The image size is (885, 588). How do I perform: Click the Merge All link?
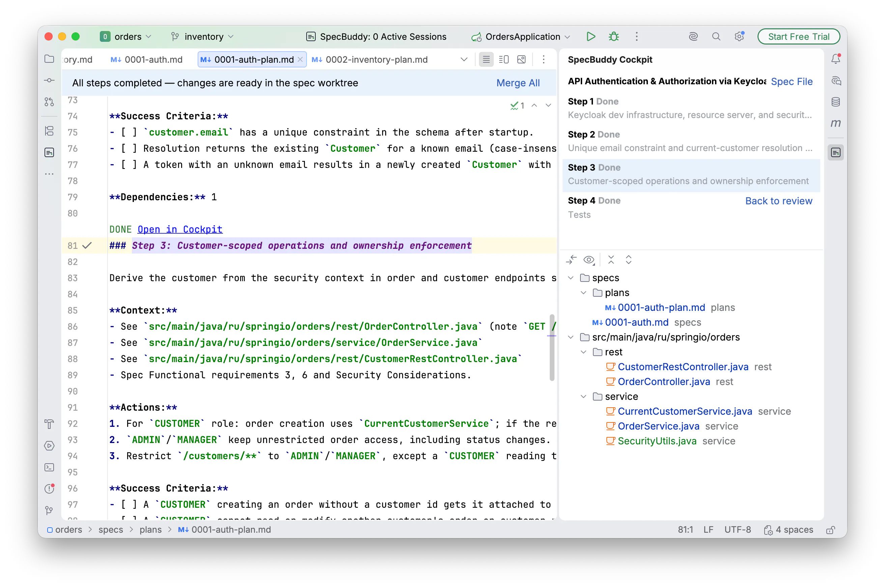[x=518, y=83]
